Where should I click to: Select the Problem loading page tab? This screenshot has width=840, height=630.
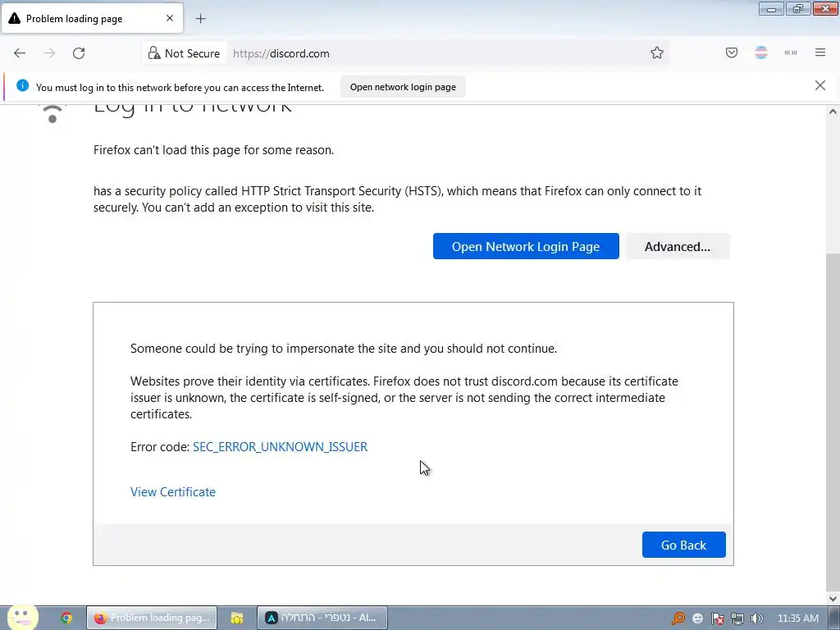point(92,18)
